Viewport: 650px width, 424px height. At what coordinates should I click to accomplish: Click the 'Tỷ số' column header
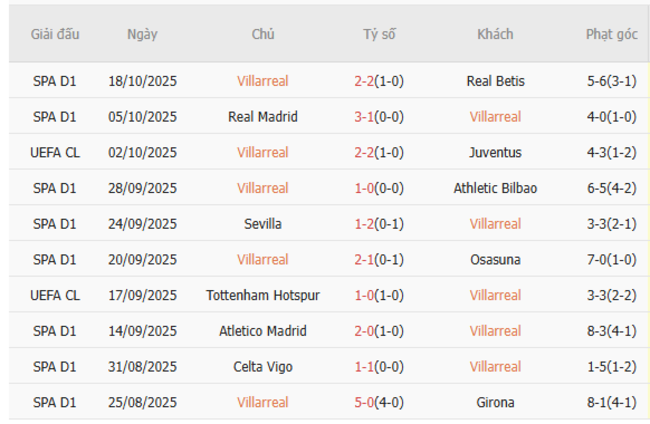pyautogui.click(x=379, y=34)
